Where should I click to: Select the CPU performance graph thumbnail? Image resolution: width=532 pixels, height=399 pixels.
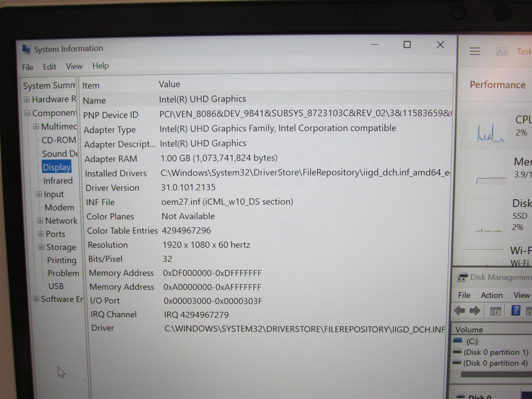[487, 129]
